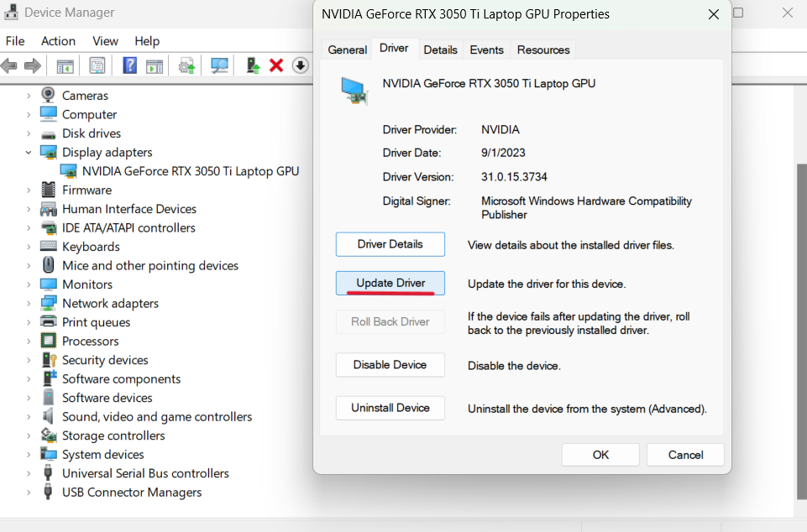Image resolution: width=807 pixels, height=532 pixels.
Task: Expand the Cameras category
Action: tap(29, 96)
